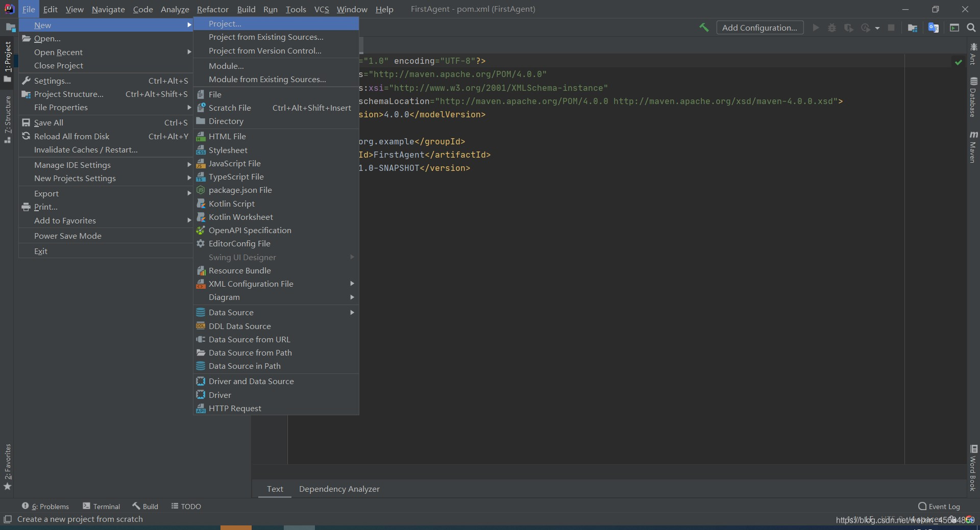This screenshot has width=980, height=530.
Task: Switch to Text editor tab
Action: (x=275, y=489)
